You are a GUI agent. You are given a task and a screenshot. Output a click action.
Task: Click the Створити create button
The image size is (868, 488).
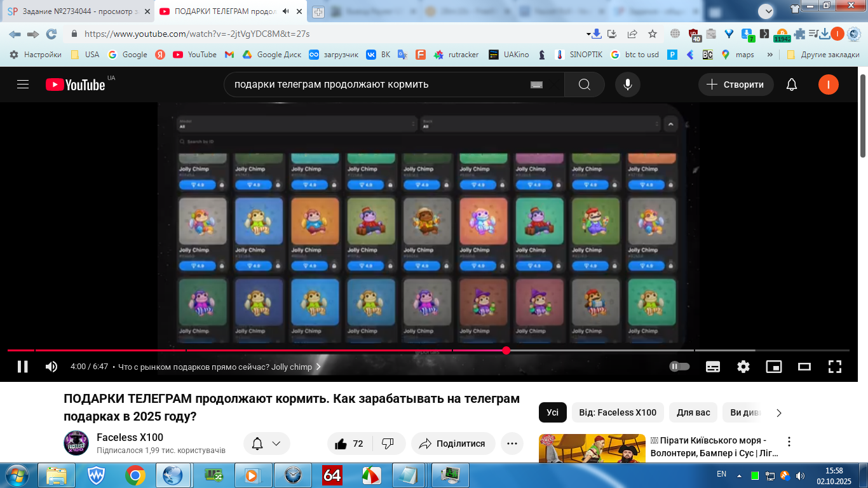click(x=736, y=85)
